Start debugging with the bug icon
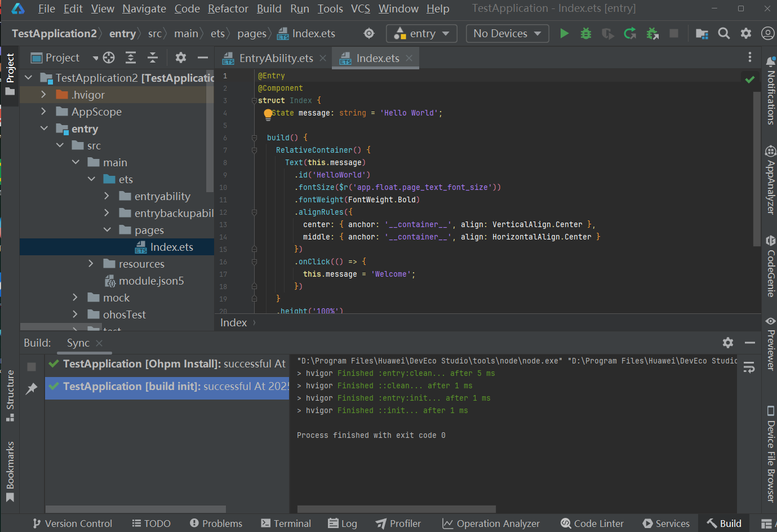777x532 pixels. point(586,33)
